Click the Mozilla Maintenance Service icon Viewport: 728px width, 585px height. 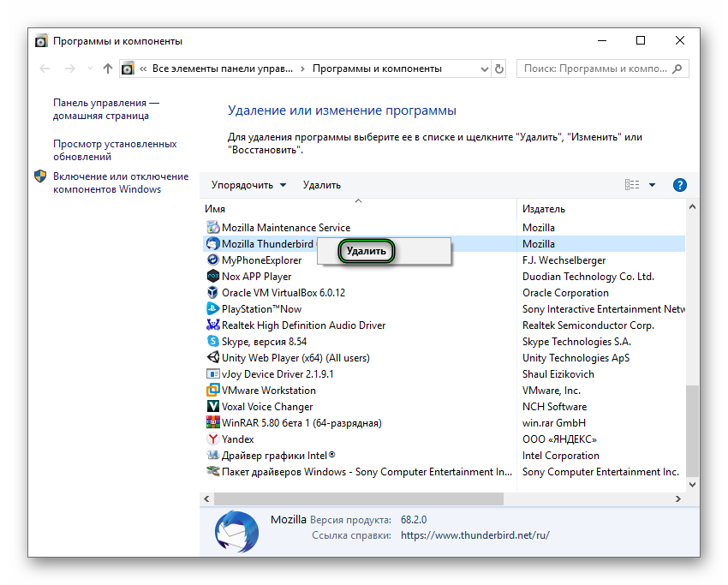tap(212, 228)
